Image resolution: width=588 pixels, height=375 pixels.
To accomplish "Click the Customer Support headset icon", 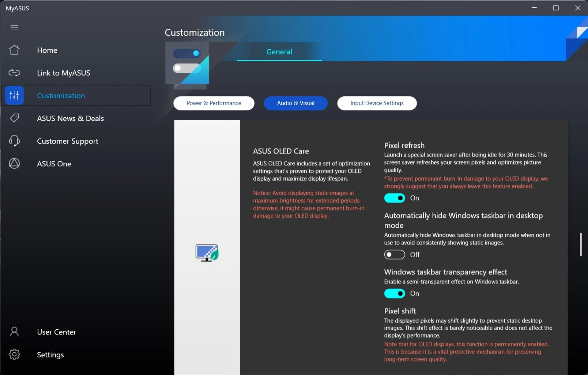I will (x=14, y=141).
